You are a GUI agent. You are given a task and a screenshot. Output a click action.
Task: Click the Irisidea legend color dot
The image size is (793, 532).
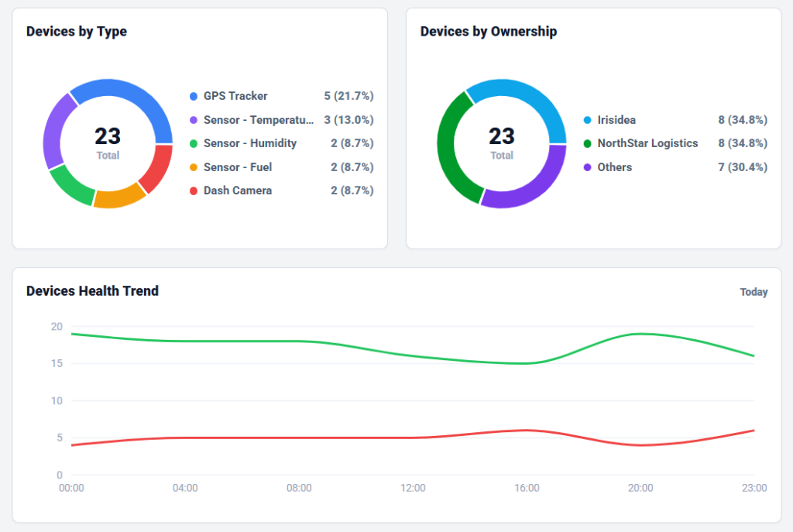pos(587,120)
